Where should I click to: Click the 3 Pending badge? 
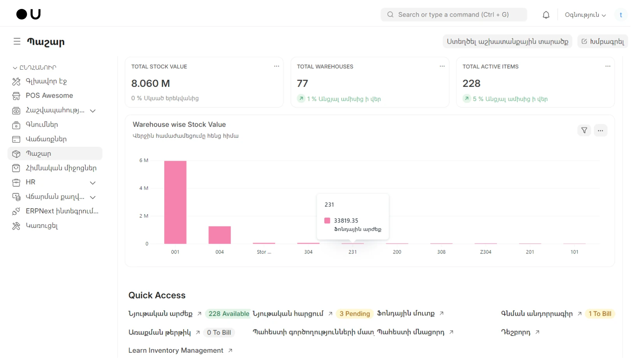pos(355,314)
